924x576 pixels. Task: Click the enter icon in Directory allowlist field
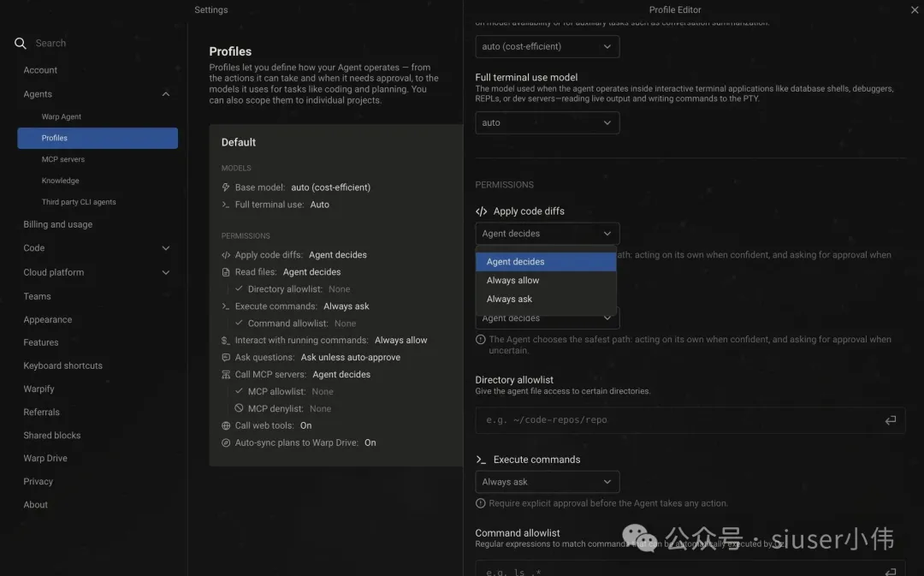coord(891,419)
